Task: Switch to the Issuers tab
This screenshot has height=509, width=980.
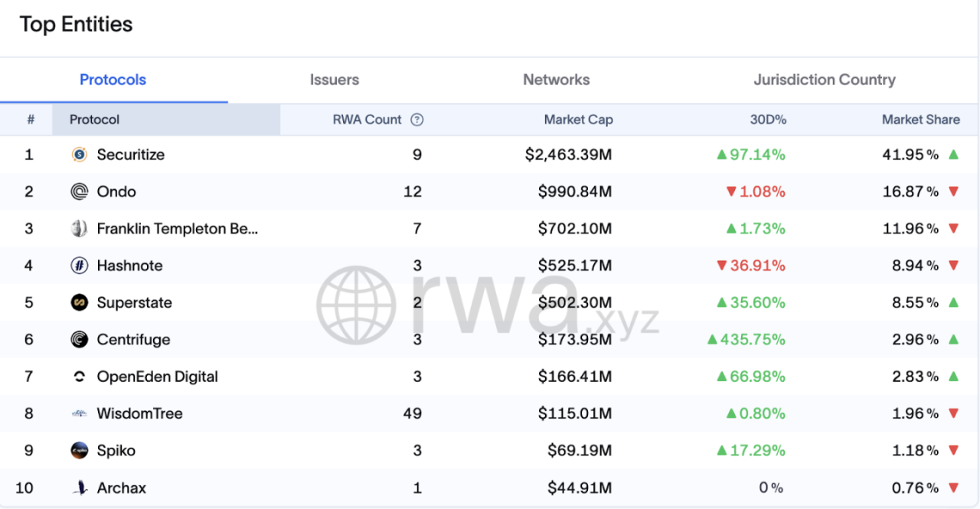Action: click(335, 80)
